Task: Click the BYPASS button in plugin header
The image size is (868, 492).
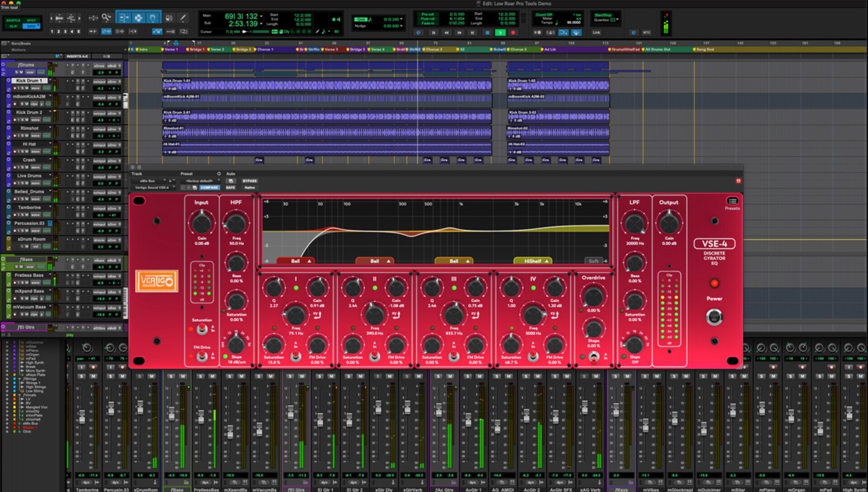Action: (x=250, y=181)
